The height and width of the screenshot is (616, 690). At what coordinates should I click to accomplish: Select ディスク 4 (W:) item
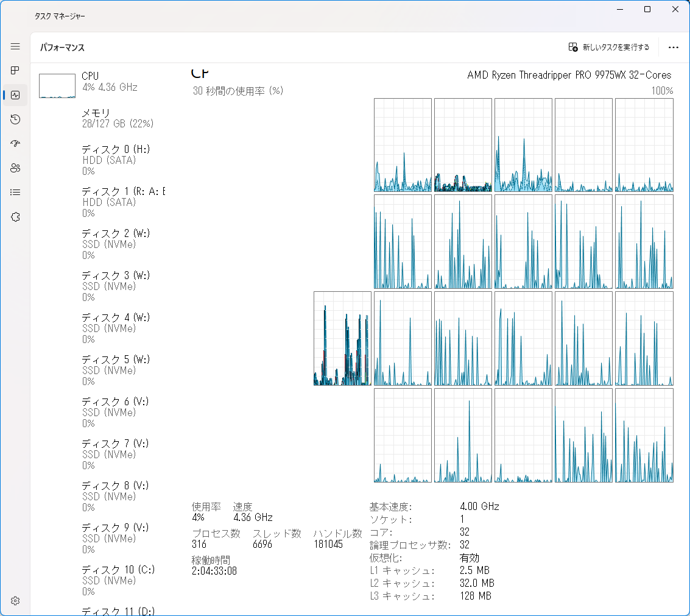click(101, 328)
